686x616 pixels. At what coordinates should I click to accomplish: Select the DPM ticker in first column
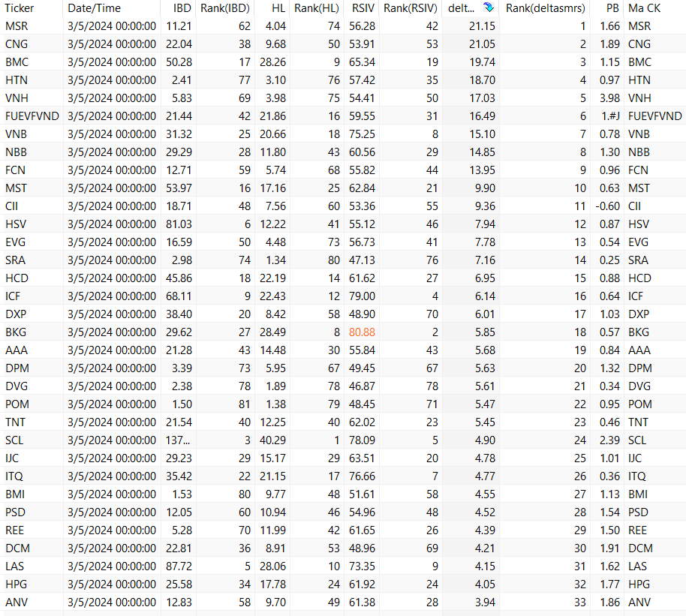[x=17, y=368]
